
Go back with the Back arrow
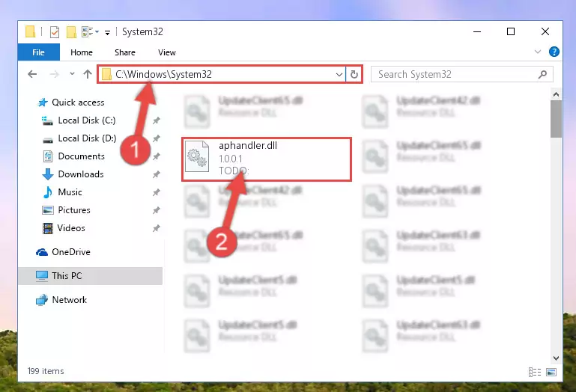[32, 74]
